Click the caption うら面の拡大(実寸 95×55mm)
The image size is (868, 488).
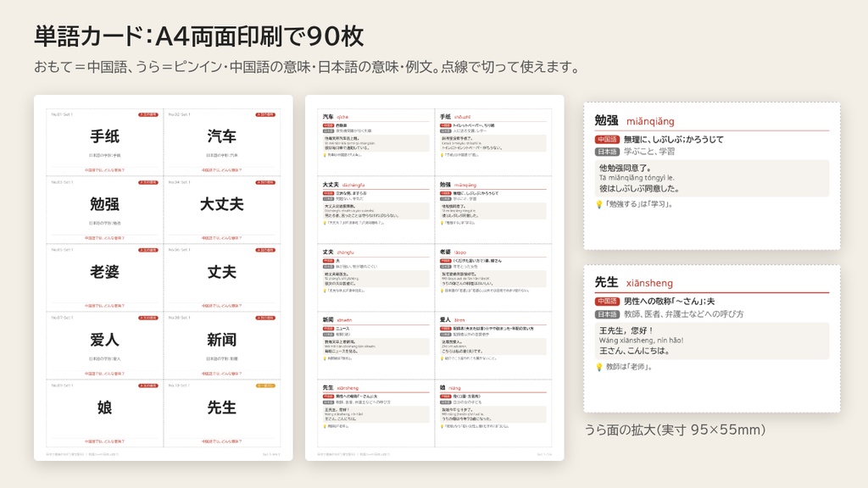click(x=676, y=430)
